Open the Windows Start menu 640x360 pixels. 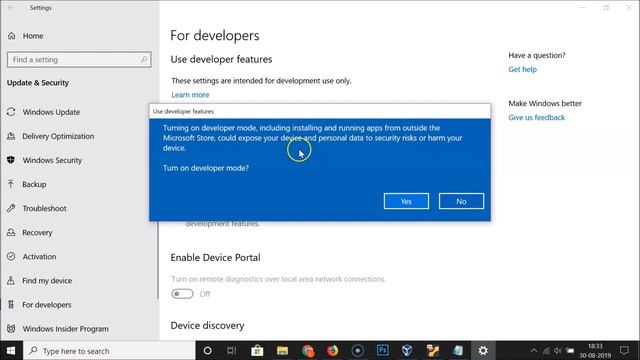pyautogui.click(x=11, y=351)
